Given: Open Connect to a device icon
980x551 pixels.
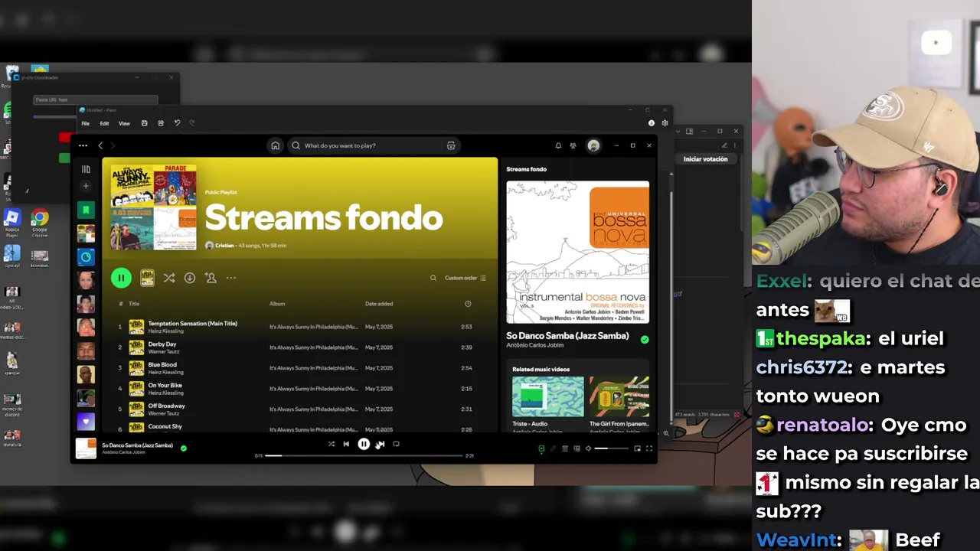Looking at the screenshot, I should 577,448.
